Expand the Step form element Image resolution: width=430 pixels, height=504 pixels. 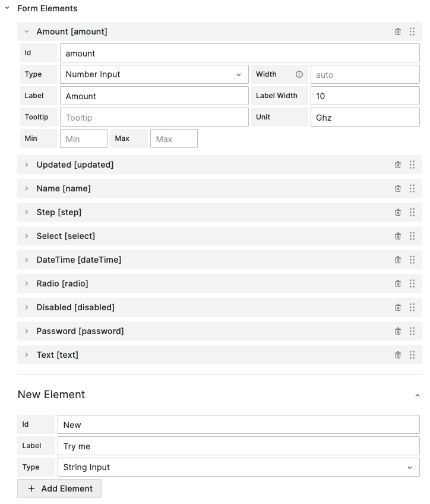[26, 212]
